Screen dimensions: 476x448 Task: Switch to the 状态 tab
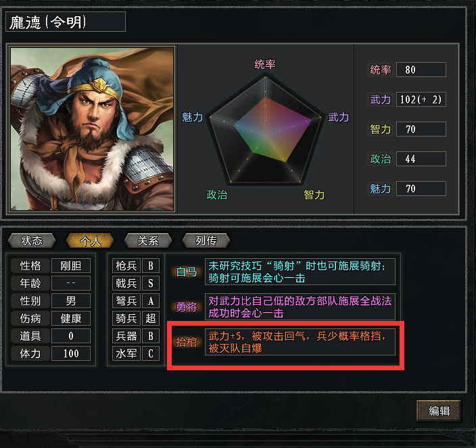(32, 241)
